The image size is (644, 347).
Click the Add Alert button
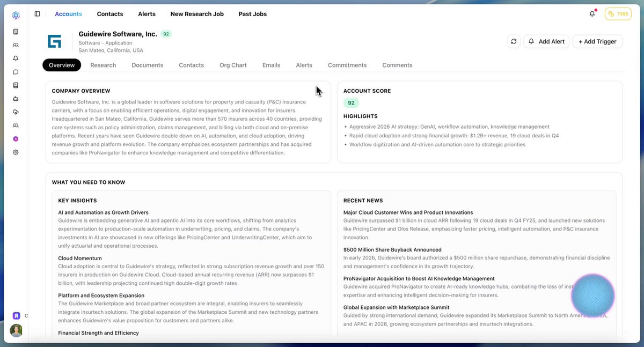546,41
